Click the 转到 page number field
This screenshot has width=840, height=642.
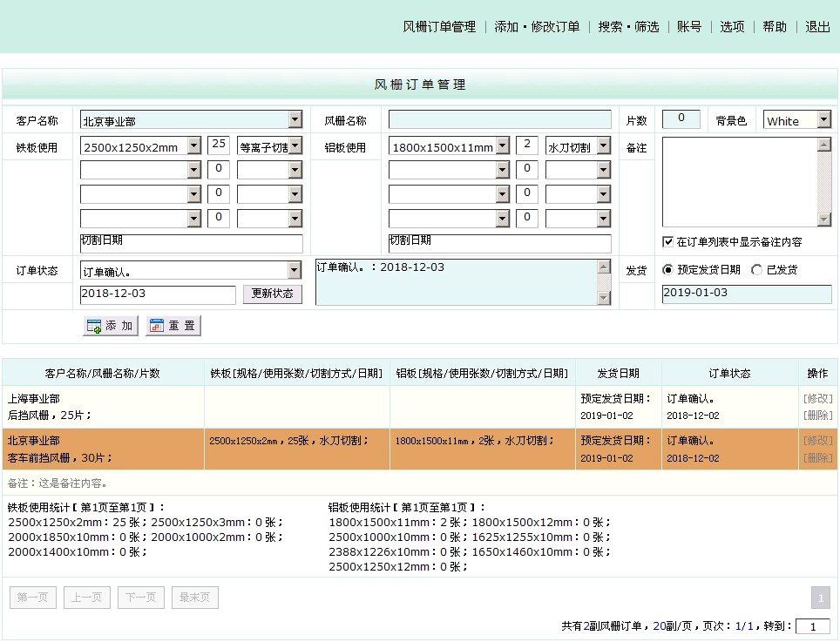click(x=813, y=626)
